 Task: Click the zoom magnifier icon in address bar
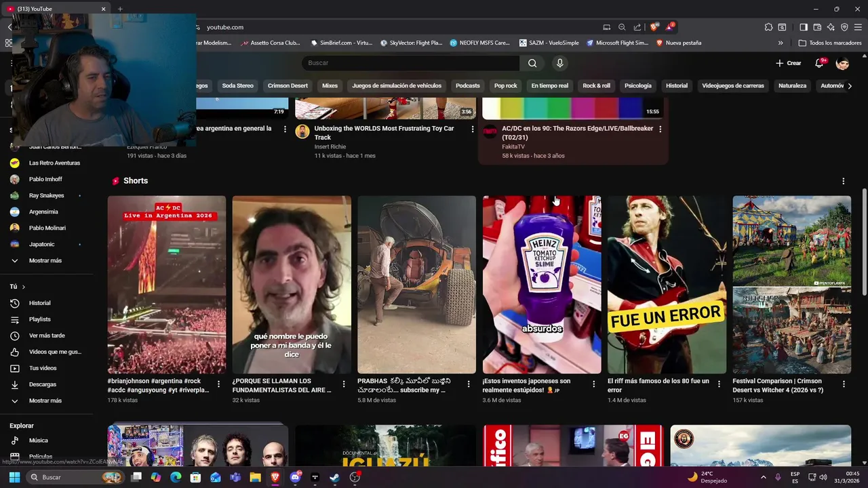click(622, 27)
